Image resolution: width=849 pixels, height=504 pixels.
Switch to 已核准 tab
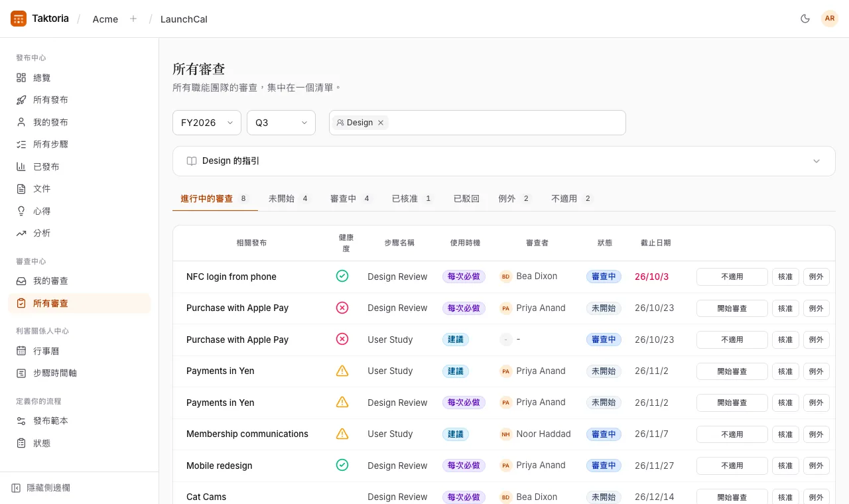point(413,198)
